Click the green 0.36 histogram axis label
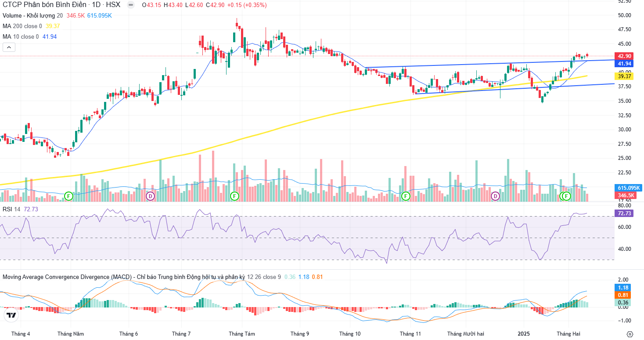Screen dimensions: 644x340 pyautogui.click(x=623, y=303)
